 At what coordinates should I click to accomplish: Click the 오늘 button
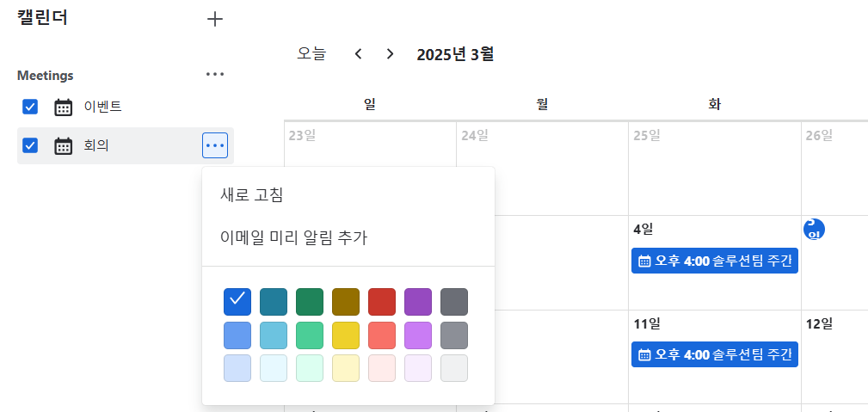click(x=311, y=53)
